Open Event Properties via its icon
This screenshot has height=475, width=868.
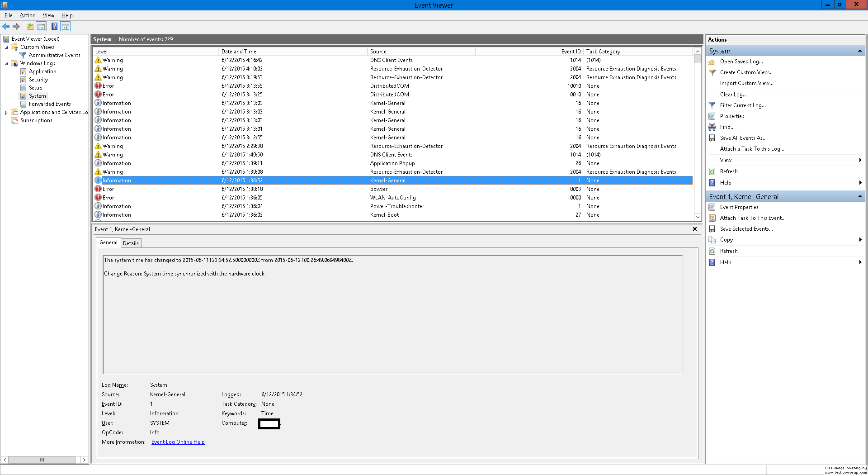(x=712, y=207)
